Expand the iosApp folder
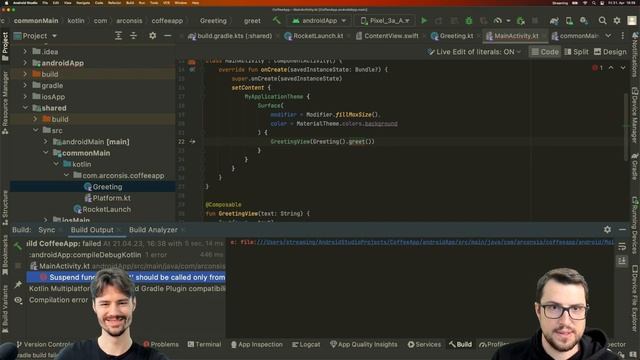Image resolution: width=640 pixels, height=360 pixels. coord(25,97)
